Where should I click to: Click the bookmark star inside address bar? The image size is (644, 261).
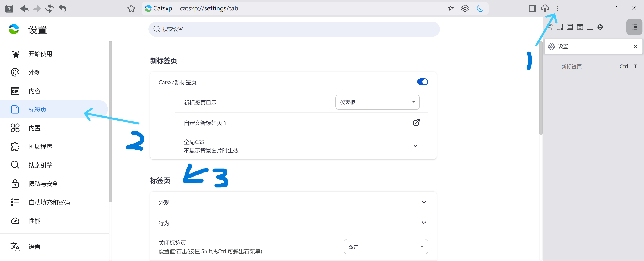[450, 8]
